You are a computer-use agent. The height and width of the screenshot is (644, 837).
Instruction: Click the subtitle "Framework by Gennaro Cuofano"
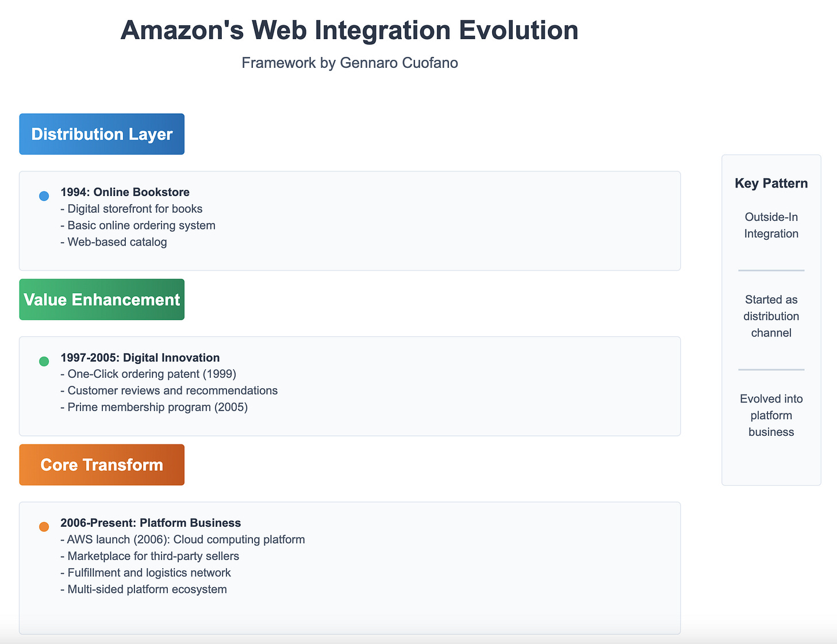tap(350, 63)
